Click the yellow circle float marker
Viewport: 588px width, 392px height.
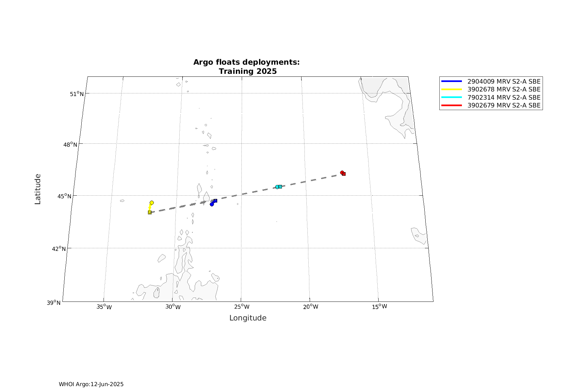click(x=152, y=203)
